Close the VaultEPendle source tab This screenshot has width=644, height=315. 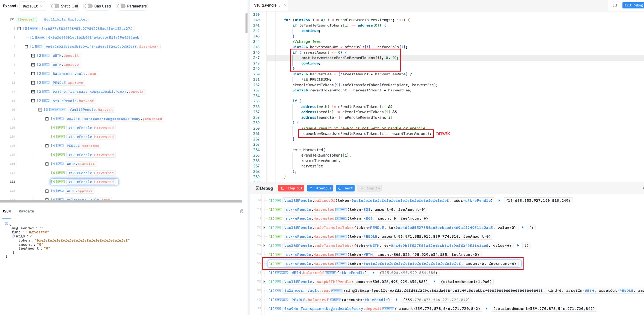[x=285, y=5]
